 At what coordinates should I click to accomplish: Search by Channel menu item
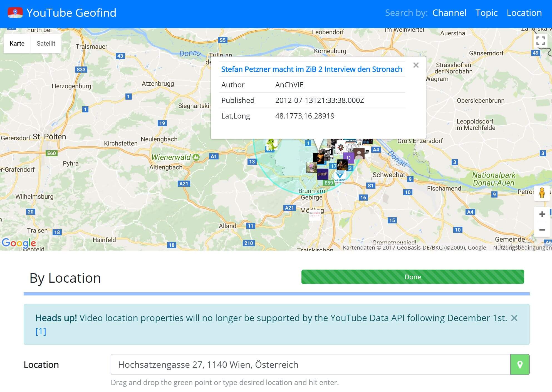click(449, 13)
